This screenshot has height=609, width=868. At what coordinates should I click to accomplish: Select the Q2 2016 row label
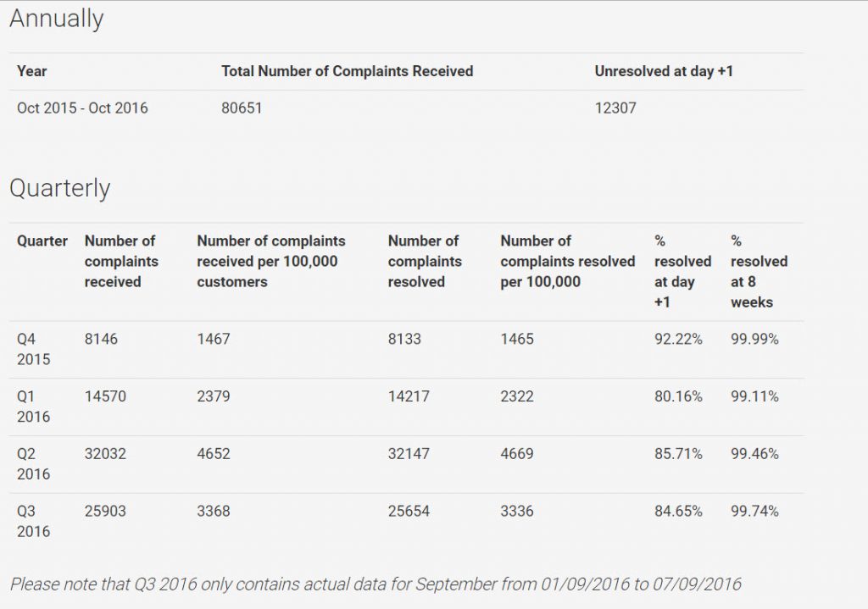point(33,464)
